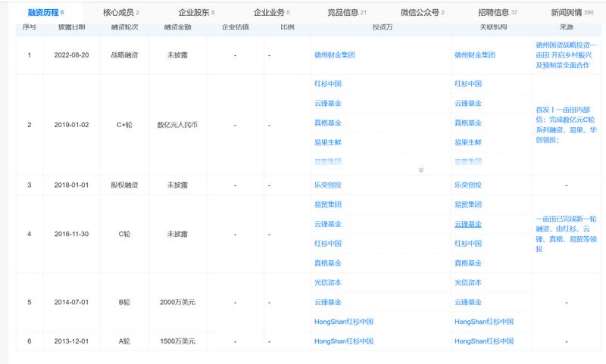Open the 竞品信息 tab
Viewport: 606px width, 364px height.
347,12
